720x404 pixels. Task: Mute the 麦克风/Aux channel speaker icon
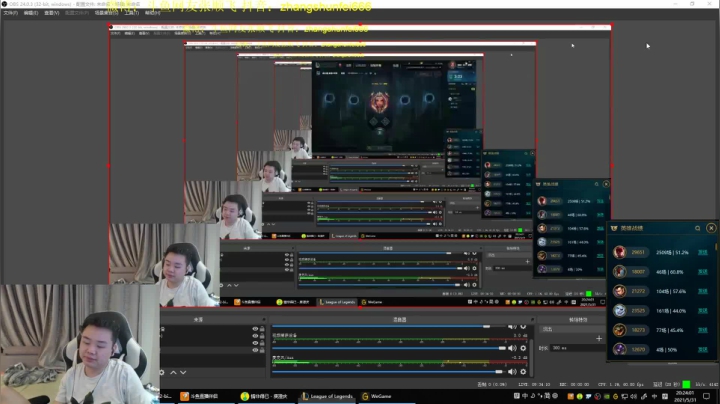coord(512,371)
